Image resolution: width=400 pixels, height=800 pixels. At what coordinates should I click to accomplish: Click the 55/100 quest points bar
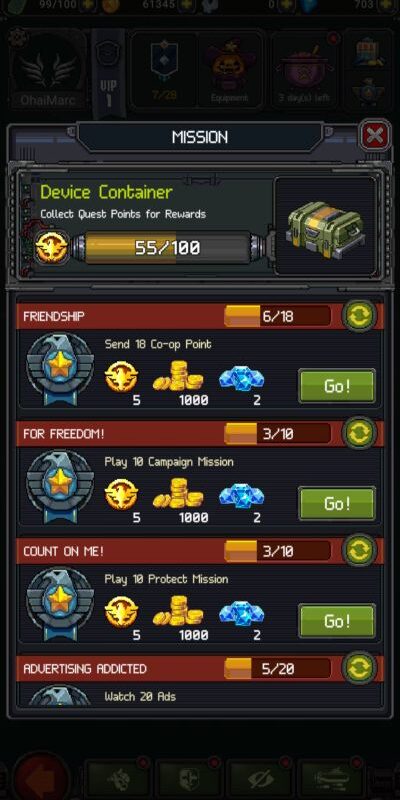[x=167, y=247]
